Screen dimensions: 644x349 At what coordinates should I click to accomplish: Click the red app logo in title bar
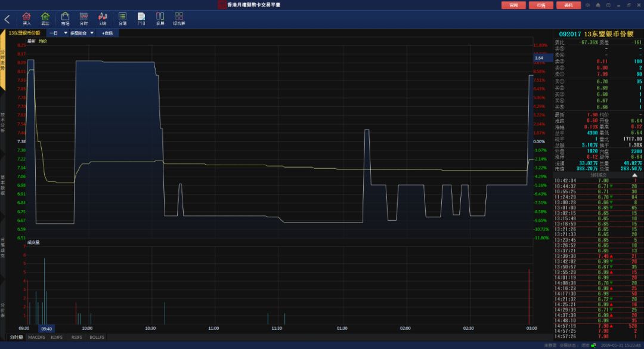pyautogui.click(x=222, y=5)
